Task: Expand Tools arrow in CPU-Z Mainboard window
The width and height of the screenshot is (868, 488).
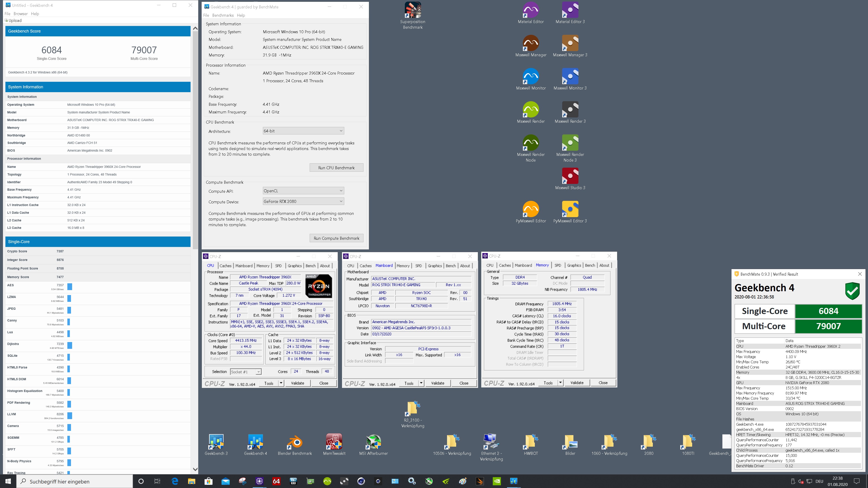Action: 421,383
